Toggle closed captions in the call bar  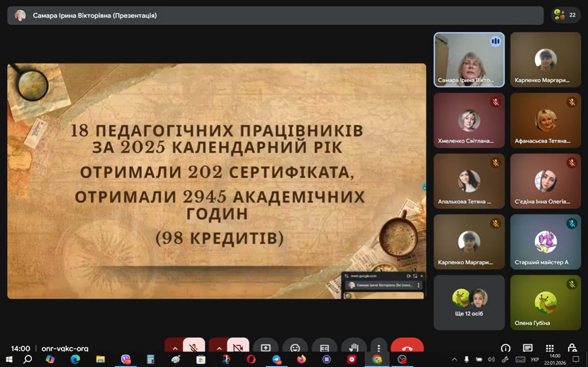[x=324, y=348]
